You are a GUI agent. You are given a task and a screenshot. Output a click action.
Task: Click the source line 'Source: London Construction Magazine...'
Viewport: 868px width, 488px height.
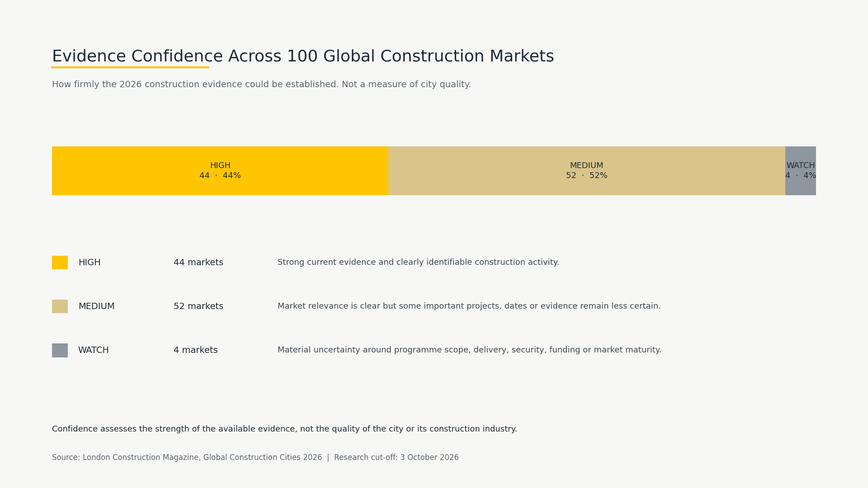click(x=255, y=458)
